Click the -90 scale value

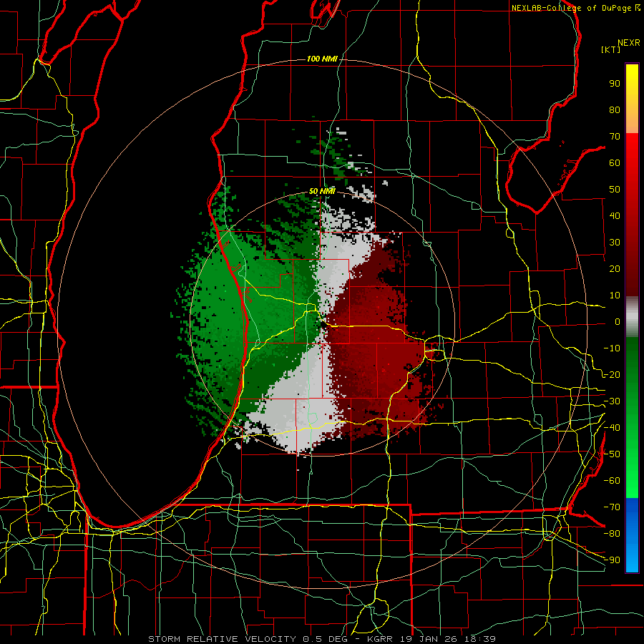(612, 560)
